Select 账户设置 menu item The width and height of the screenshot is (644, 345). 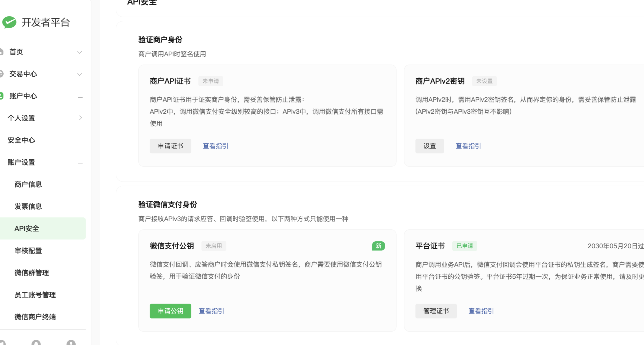click(21, 162)
